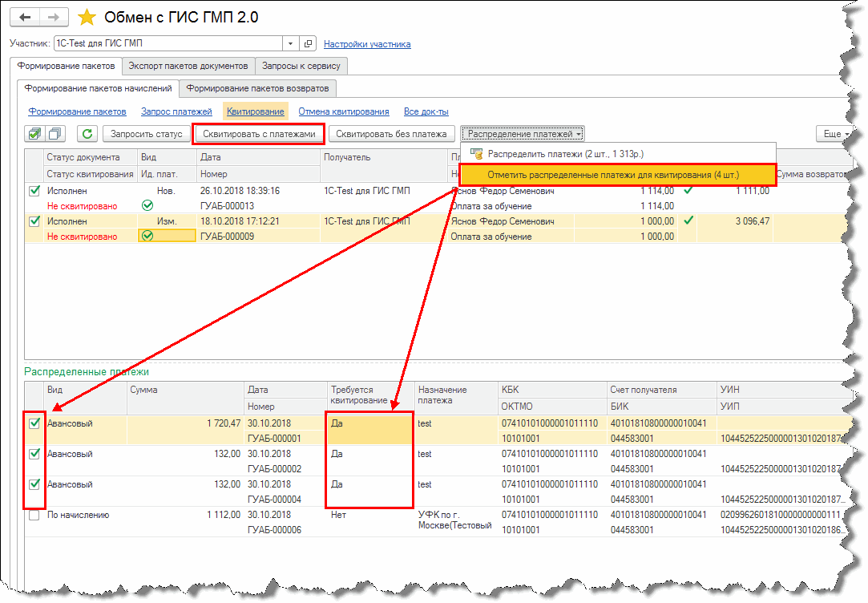Click Требуется квитирование column header
868x603 pixels.
pos(369,398)
